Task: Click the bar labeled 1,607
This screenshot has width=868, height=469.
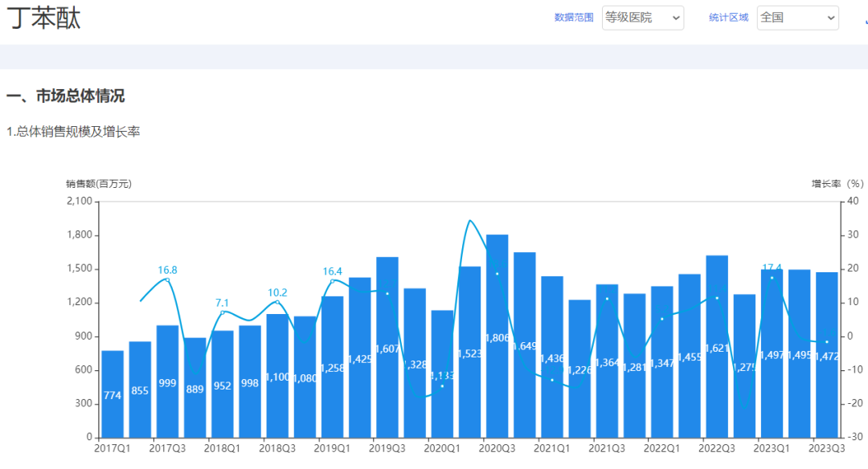Action: [387, 347]
